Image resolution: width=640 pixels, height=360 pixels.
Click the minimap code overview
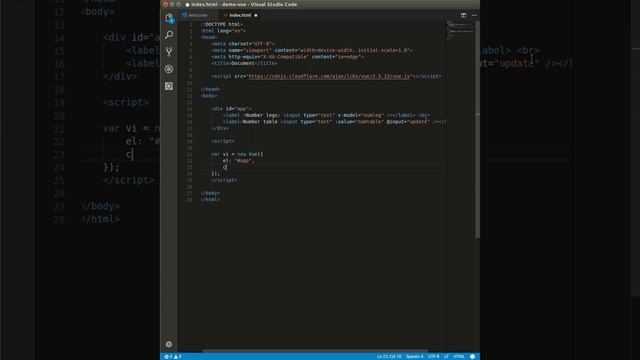click(460, 31)
